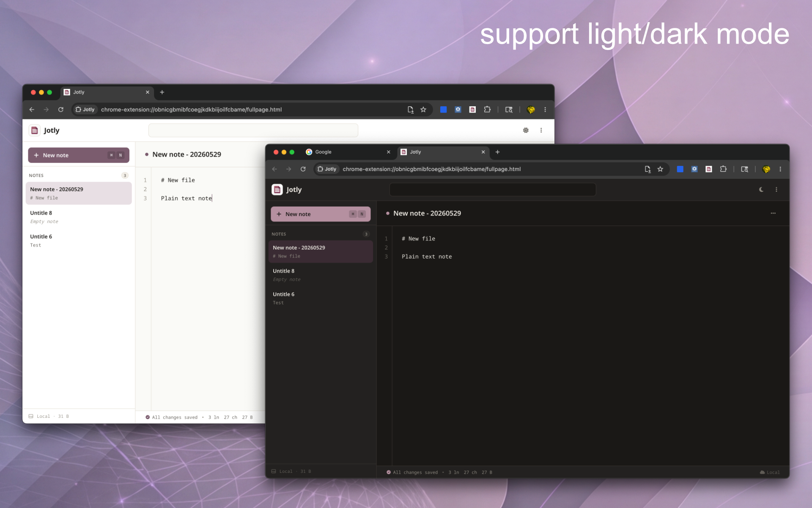Image resolution: width=812 pixels, height=508 pixels.
Task: Click Local cloud indicator in dark status bar
Action: [770, 472]
